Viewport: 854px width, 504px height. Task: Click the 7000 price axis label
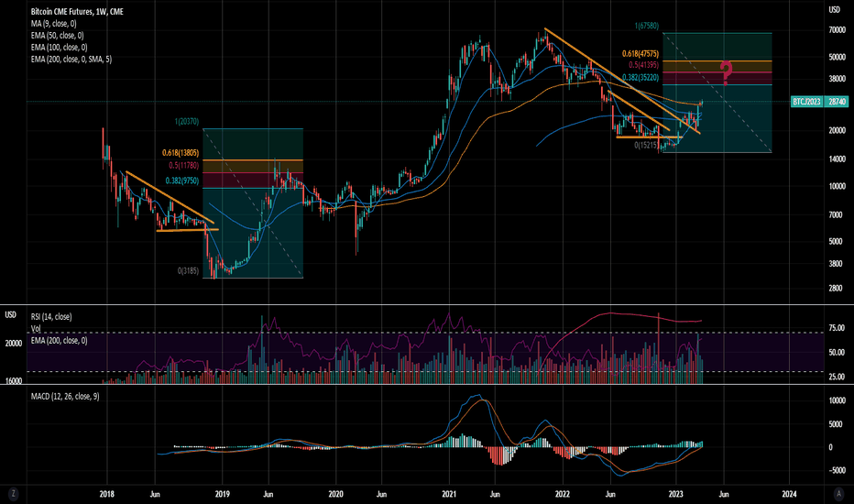(835, 214)
